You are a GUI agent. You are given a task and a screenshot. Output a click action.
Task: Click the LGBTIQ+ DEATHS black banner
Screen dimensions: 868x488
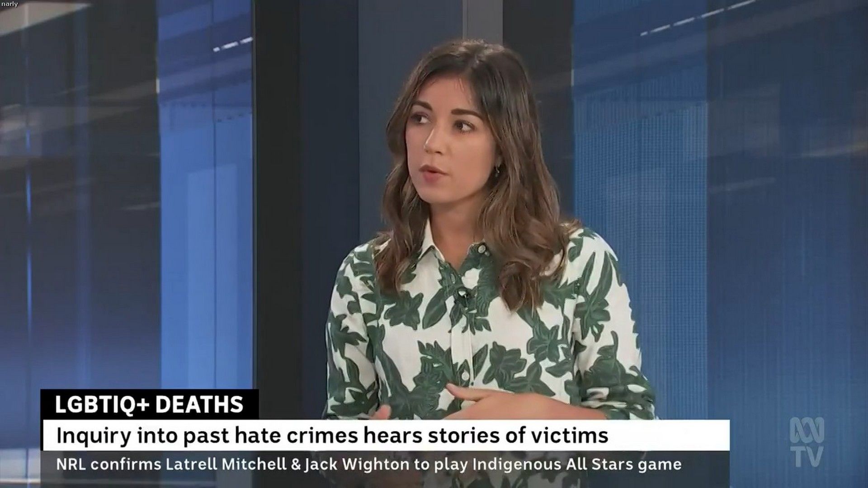[x=150, y=405]
